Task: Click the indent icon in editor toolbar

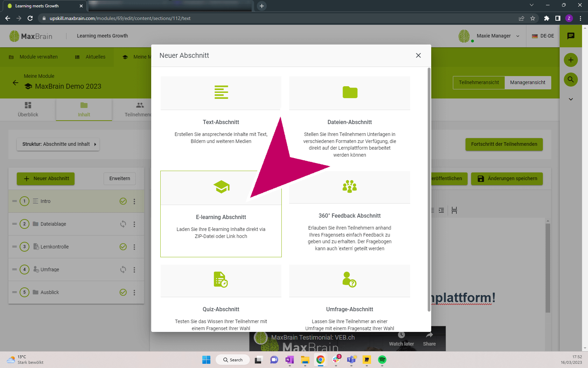Action: [441, 210]
